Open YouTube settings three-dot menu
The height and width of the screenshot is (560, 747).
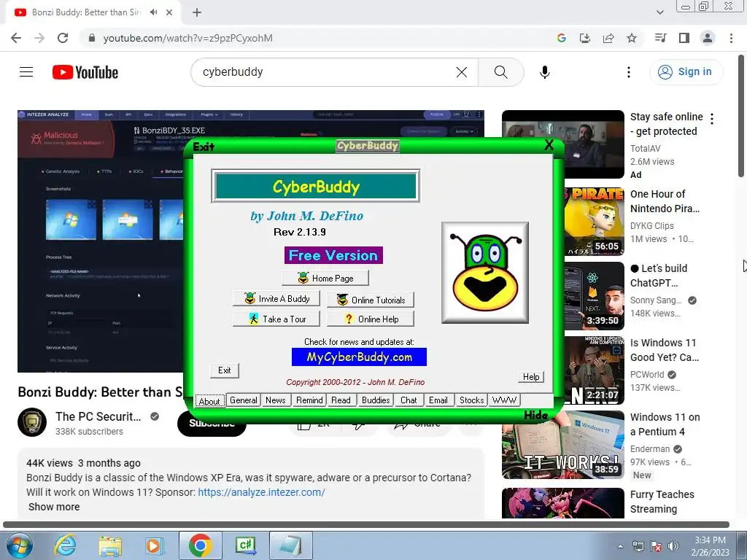tap(628, 72)
